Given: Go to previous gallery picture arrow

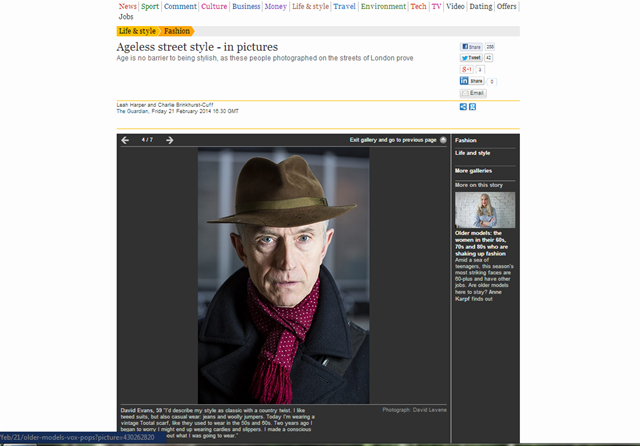Looking at the screenshot, I should tap(125, 140).
